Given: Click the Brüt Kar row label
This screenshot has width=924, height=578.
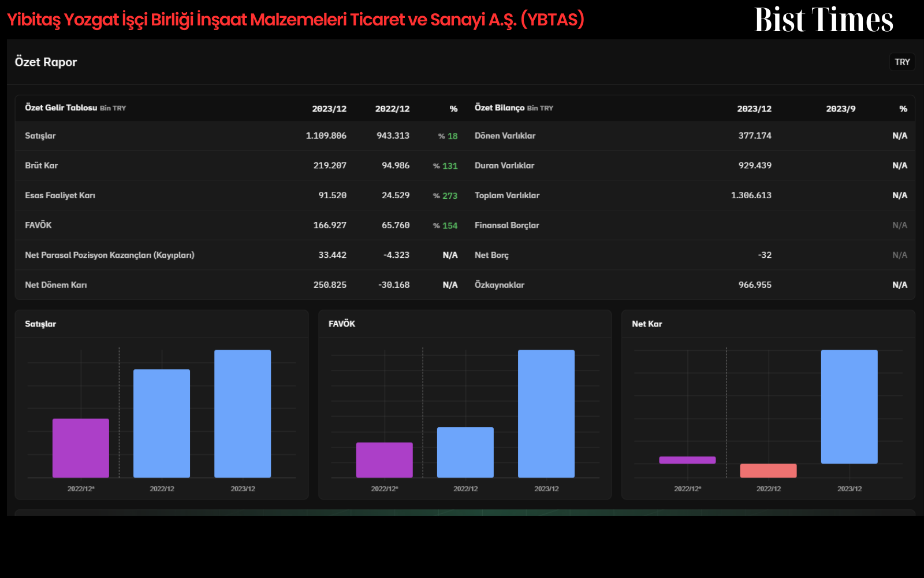Looking at the screenshot, I should pos(41,165).
